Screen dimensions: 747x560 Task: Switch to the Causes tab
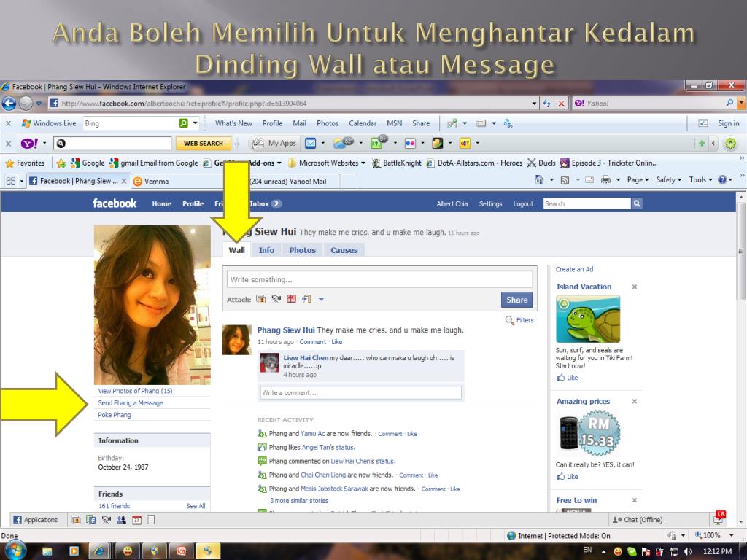pyautogui.click(x=344, y=251)
